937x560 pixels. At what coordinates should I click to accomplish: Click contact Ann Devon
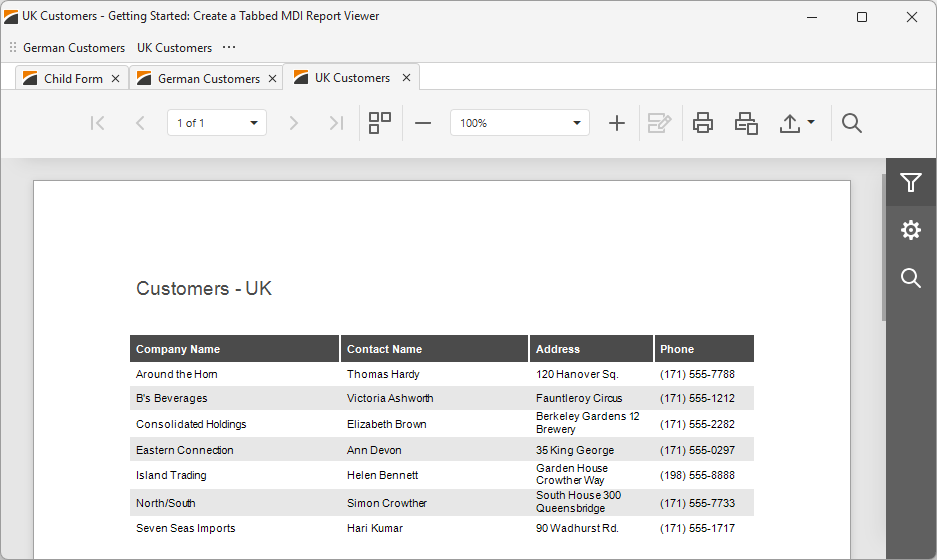click(374, 450)
